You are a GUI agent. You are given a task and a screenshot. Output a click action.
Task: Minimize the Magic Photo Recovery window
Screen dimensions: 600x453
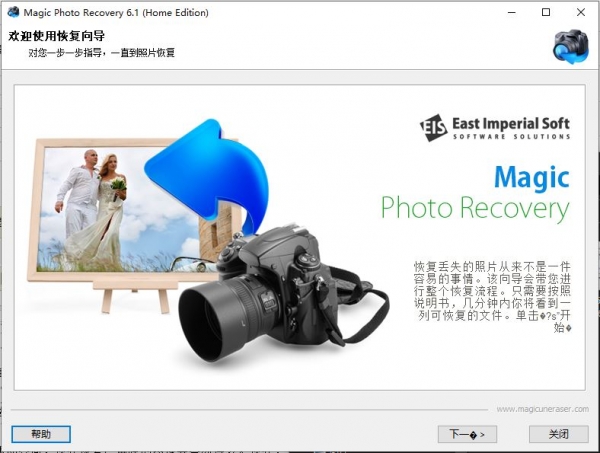[x=512, y=13]
